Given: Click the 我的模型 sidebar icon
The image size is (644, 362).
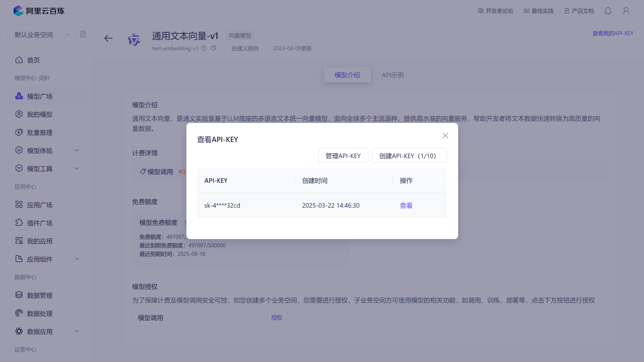Looking at the screenshot, I should pyautogui.click(x=19, y=114).
